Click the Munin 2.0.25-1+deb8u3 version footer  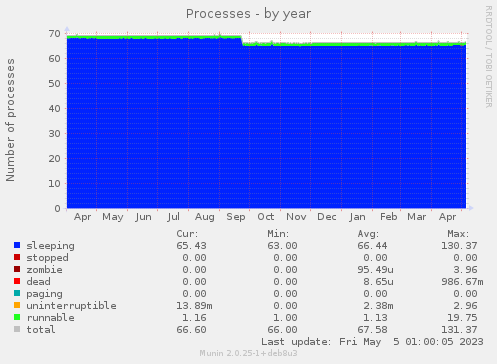click(x=248, y=353)
